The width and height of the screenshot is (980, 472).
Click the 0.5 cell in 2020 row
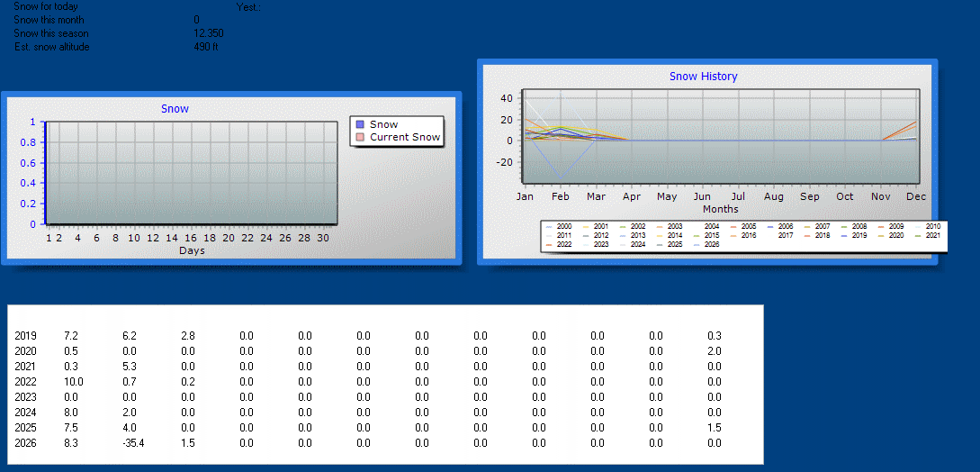tap(70, 351)
